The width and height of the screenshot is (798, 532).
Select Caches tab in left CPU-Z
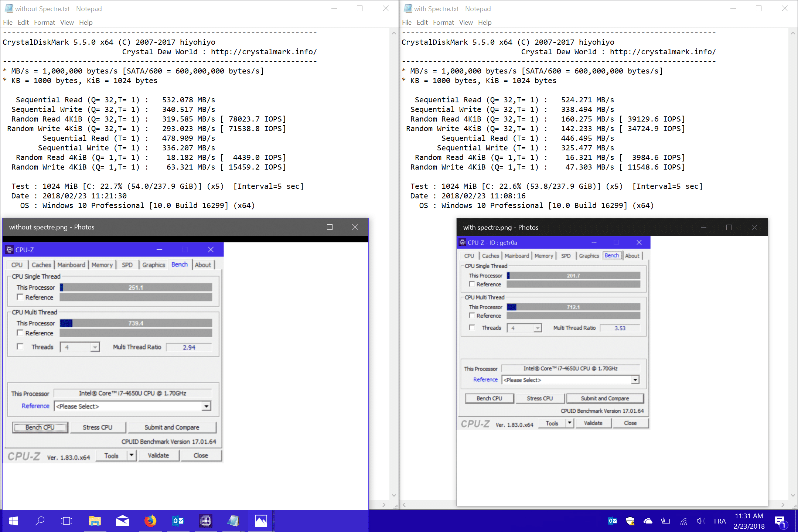[x=41, y=265]
